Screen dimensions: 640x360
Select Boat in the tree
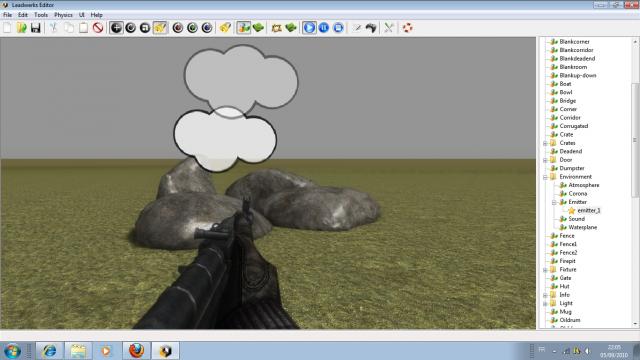click(x=565, y=84)
